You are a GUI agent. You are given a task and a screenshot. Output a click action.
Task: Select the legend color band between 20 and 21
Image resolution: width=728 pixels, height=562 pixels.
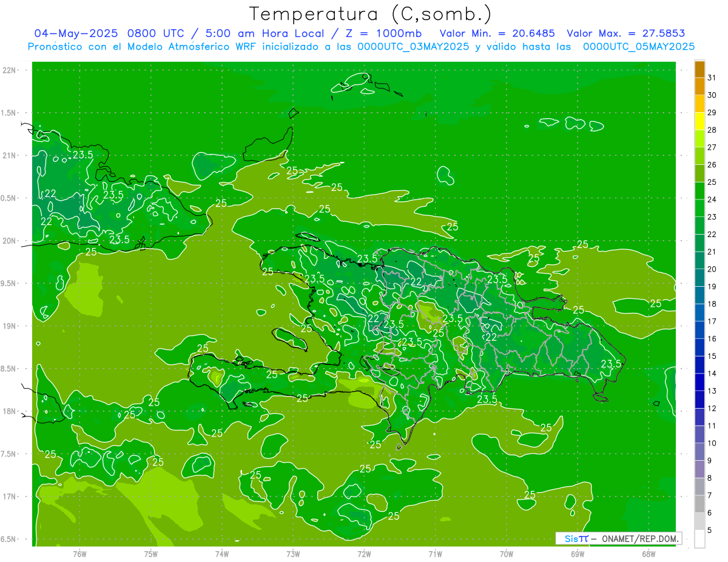point(699,261)
